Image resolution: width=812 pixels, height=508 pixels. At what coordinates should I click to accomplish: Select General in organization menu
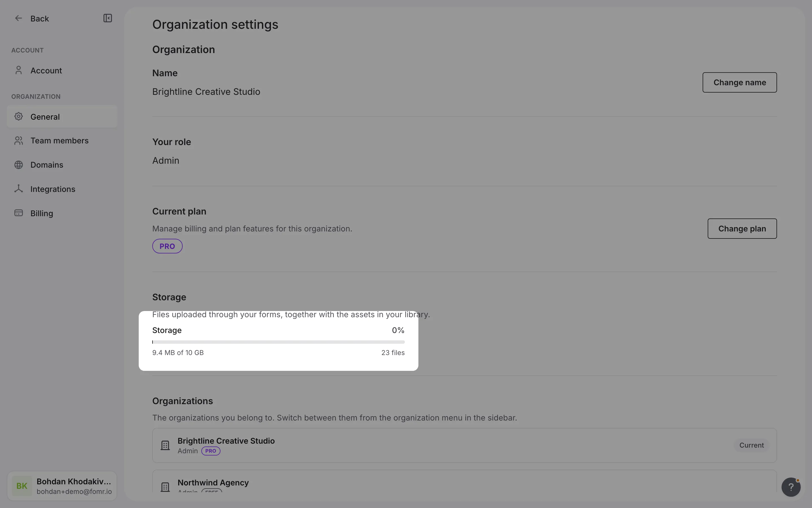[62, 117]
